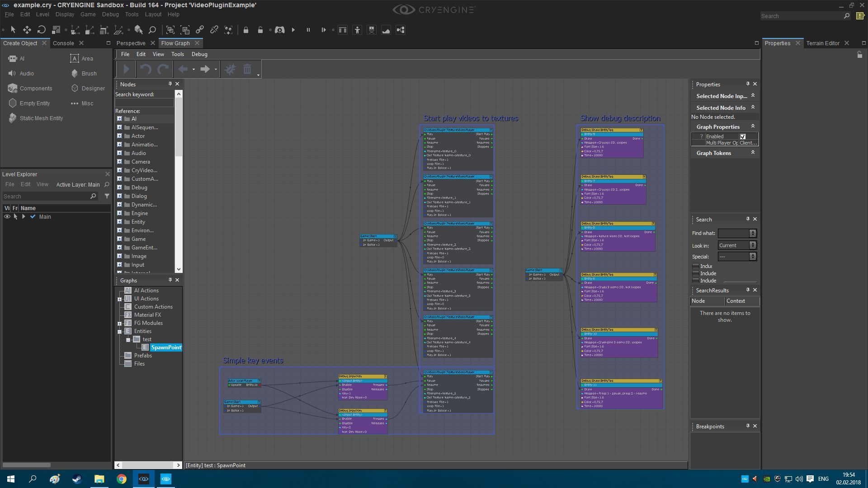This screenshot has height=488, width=868.
Task: Click the person figure toolbar icon
Action: click(357, 30)
